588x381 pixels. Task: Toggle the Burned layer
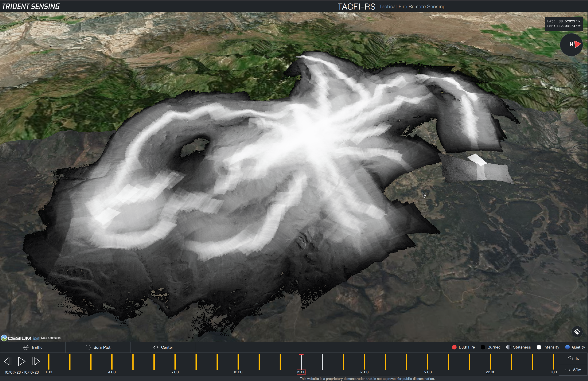point(491,347)
